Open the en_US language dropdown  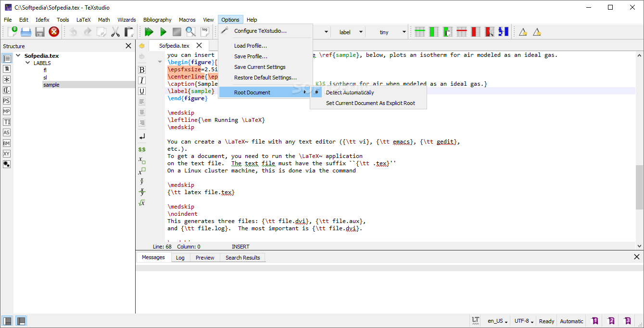(498, 321)
